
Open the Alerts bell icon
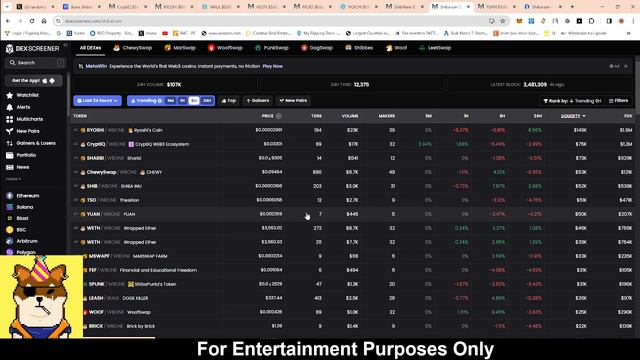tap(10, 107)
